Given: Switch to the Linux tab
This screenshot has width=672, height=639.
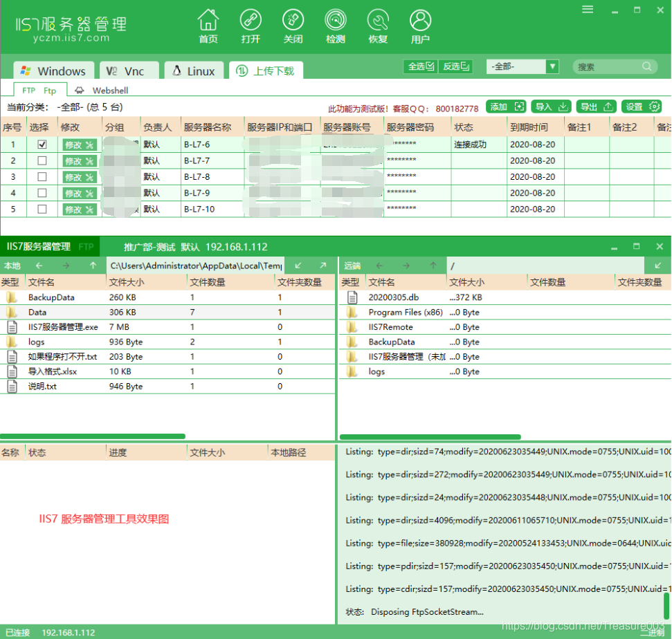Looking at the screenshot, I should [194, 71].
